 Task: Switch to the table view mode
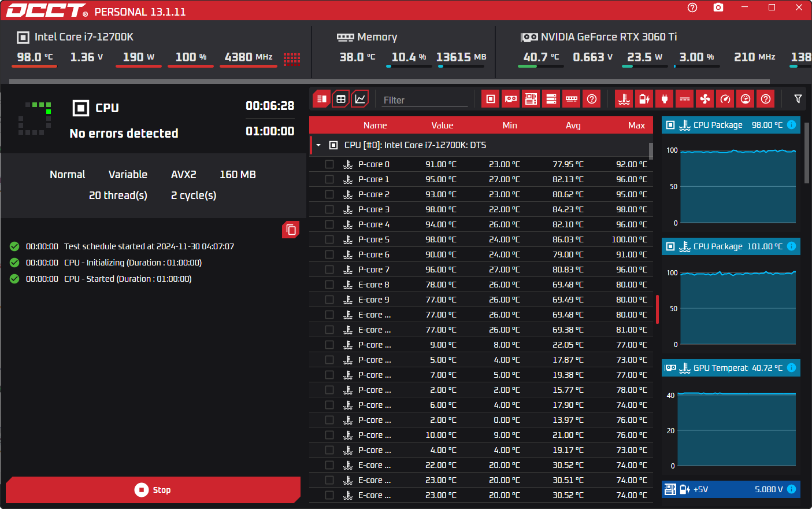[341, 99]
